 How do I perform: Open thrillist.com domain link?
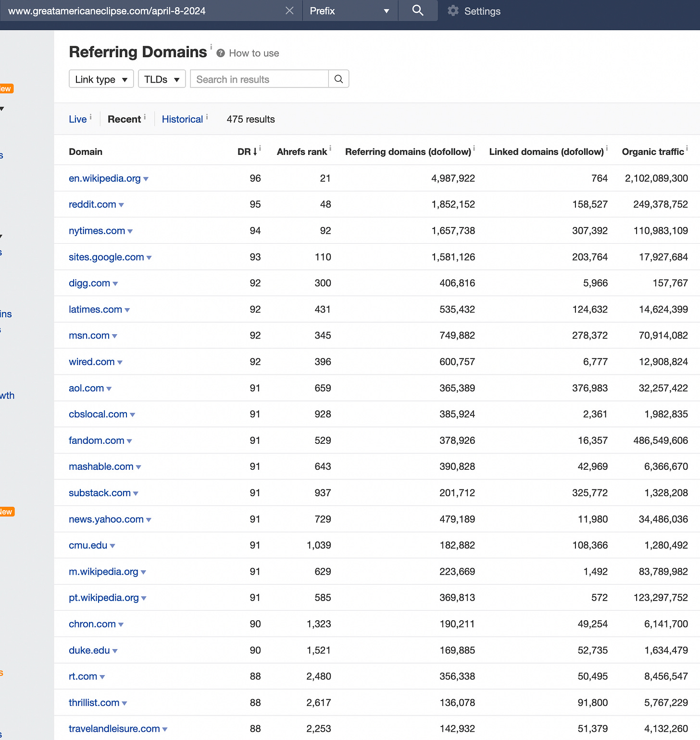(94, 702)
